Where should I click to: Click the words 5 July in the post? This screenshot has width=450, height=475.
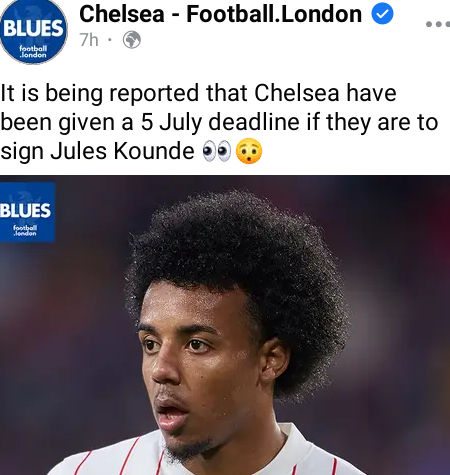pyautogui.click(x=171, y=122)
